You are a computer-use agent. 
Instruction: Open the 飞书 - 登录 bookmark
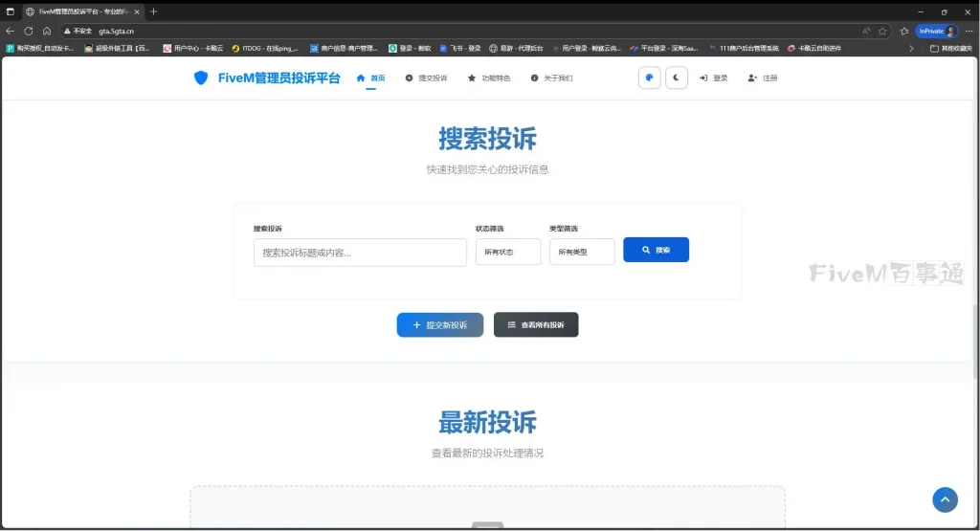coord(460,48)
